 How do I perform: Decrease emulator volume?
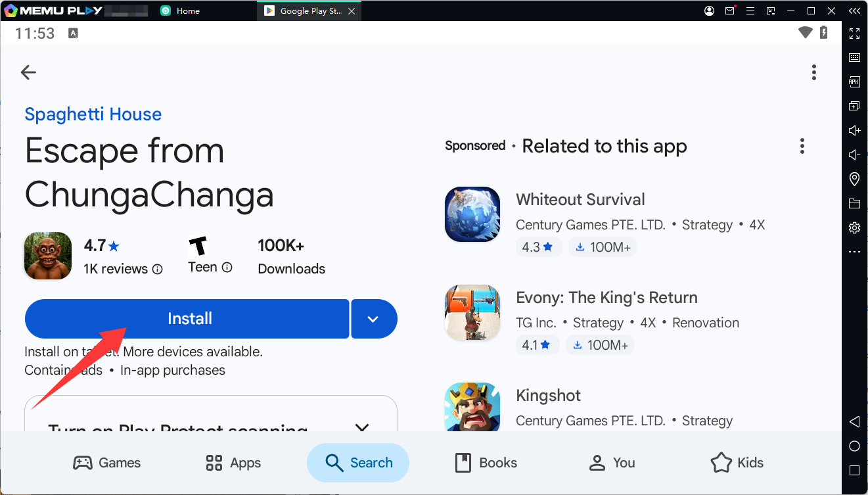click(854, 154)
